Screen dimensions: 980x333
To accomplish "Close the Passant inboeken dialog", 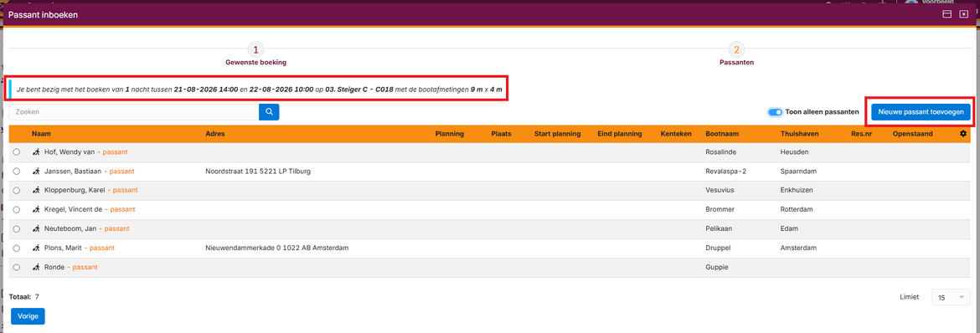I will pos(964,14).
